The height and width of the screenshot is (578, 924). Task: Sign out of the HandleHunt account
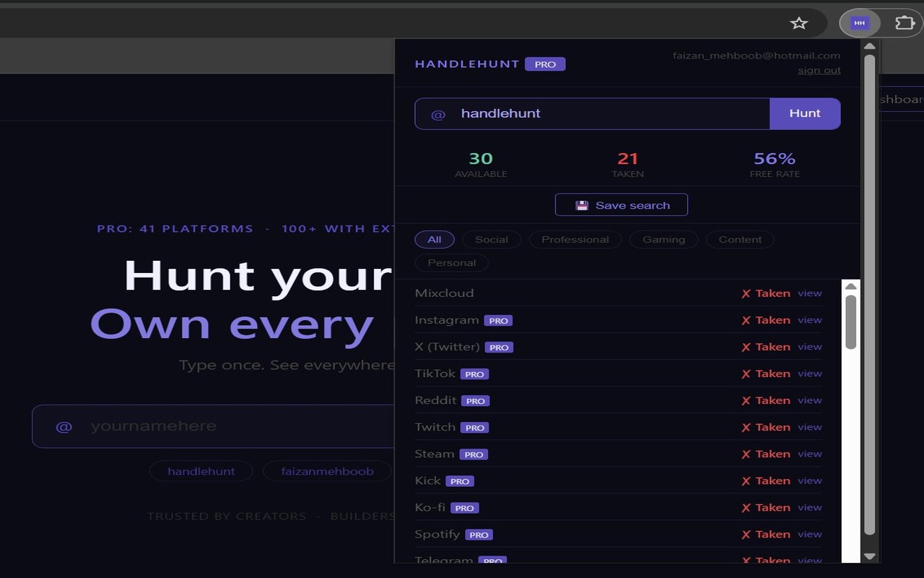coord(819,70)
